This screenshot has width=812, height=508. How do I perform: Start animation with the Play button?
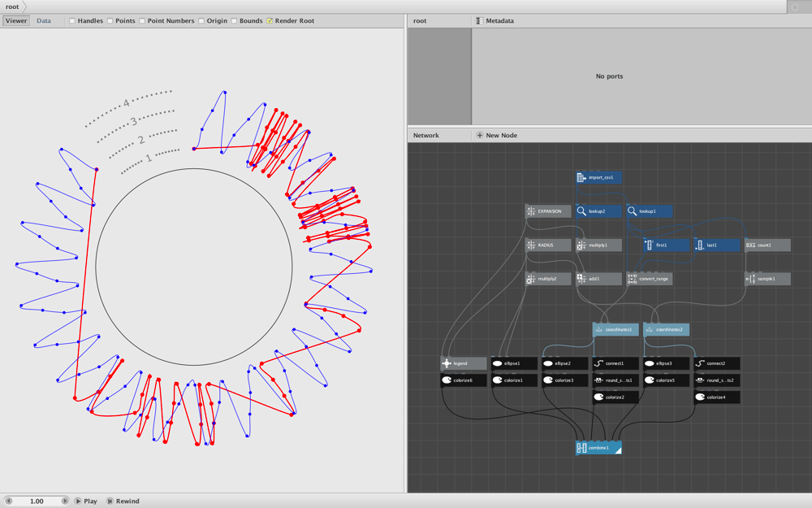pyautogui.click(x=86, y=501)
